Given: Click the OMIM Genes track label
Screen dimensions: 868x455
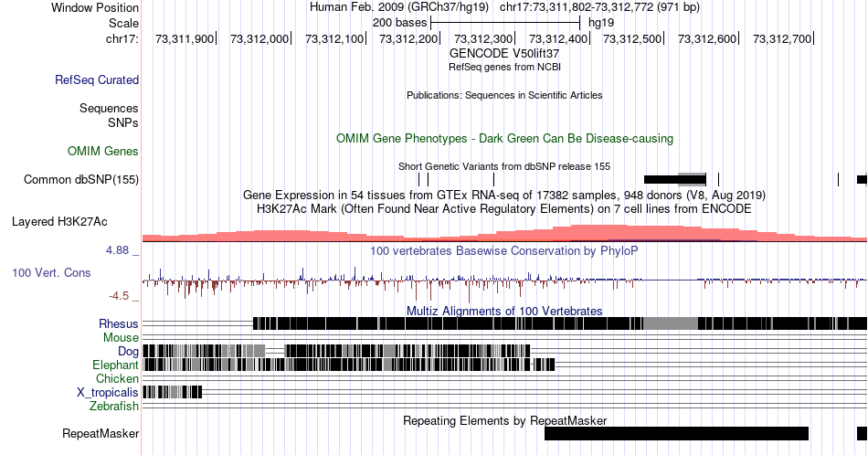Looking at the screenshot, I should 103,151.
